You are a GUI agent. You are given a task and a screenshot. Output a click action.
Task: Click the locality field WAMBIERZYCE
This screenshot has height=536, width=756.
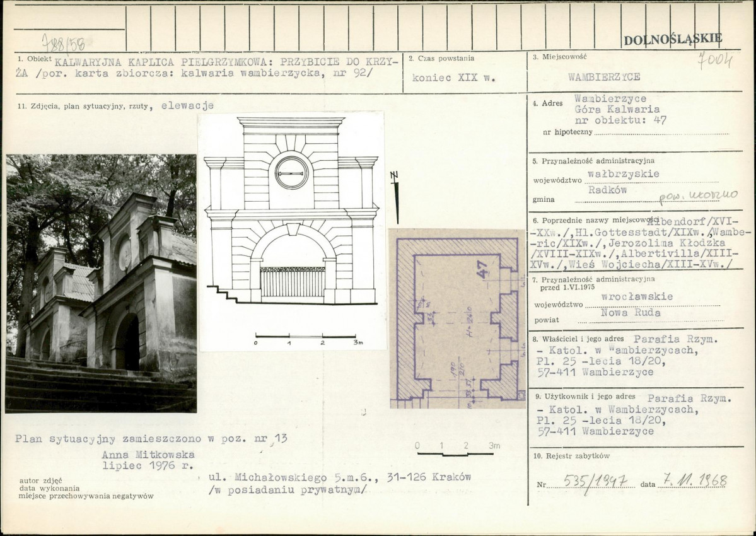point(604,77)
